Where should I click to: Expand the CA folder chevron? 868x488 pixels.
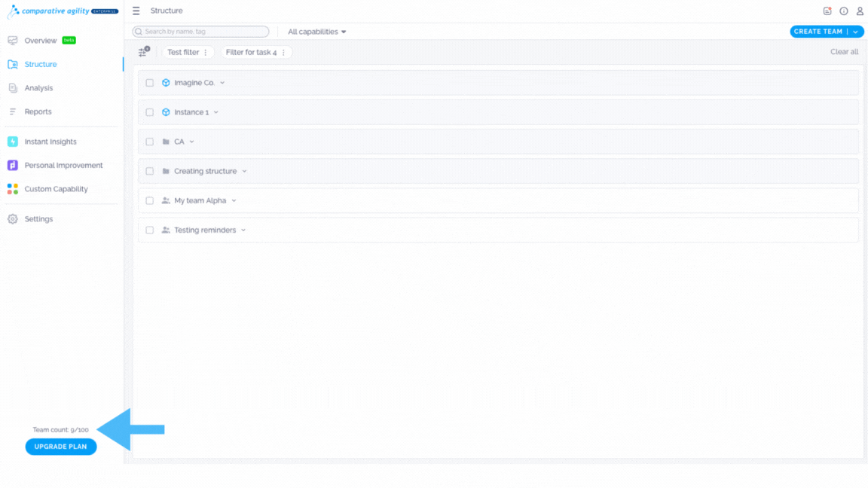(192, 142)
